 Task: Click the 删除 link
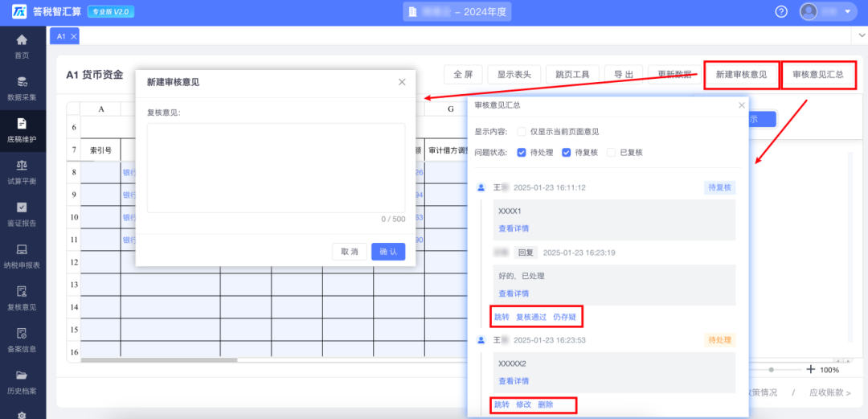[545, 405]
